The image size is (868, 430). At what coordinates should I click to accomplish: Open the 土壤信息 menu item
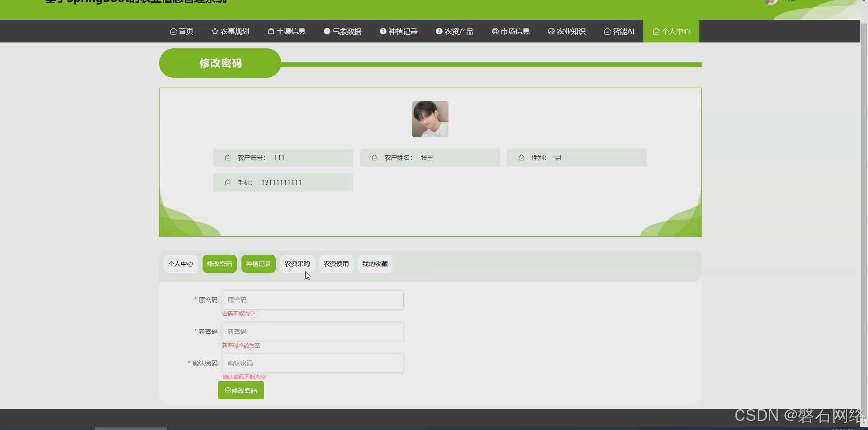pos(286,31)
